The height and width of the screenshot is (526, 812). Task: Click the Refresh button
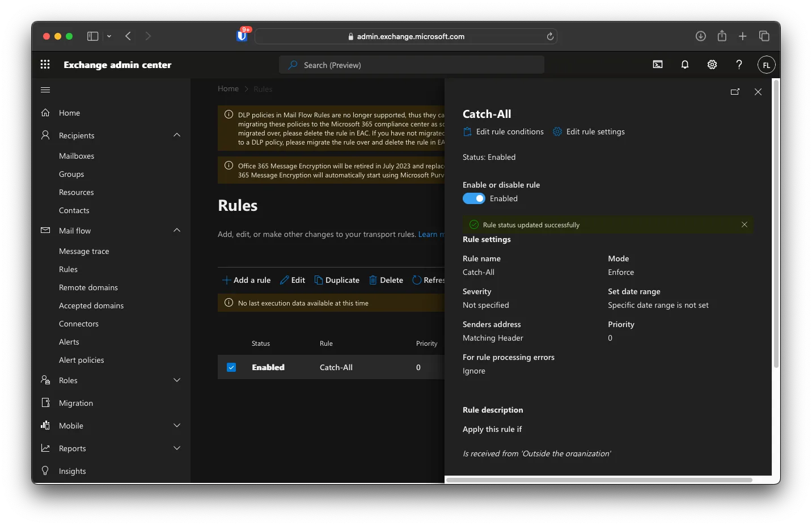pyautogui.click(x=429, y=280)
